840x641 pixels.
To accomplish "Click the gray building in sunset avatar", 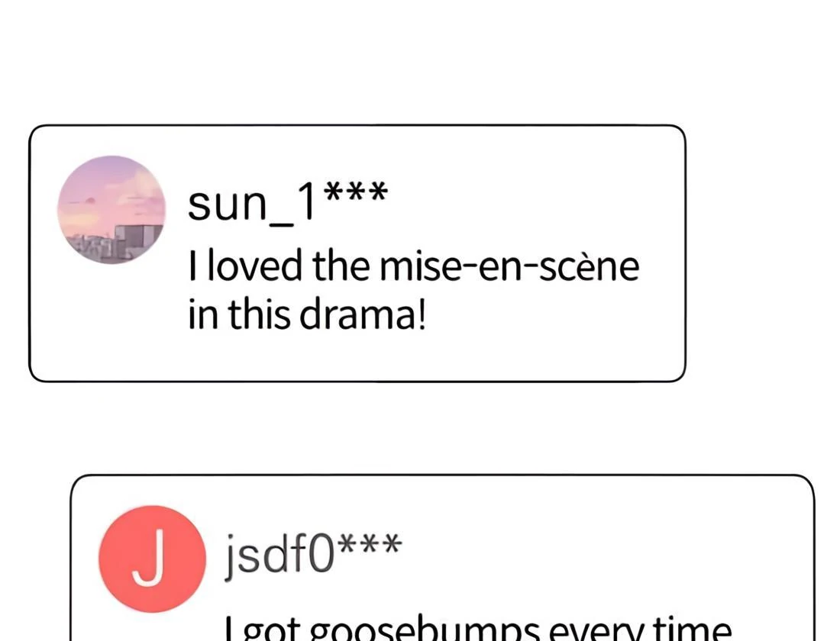I will pos(139,240).
